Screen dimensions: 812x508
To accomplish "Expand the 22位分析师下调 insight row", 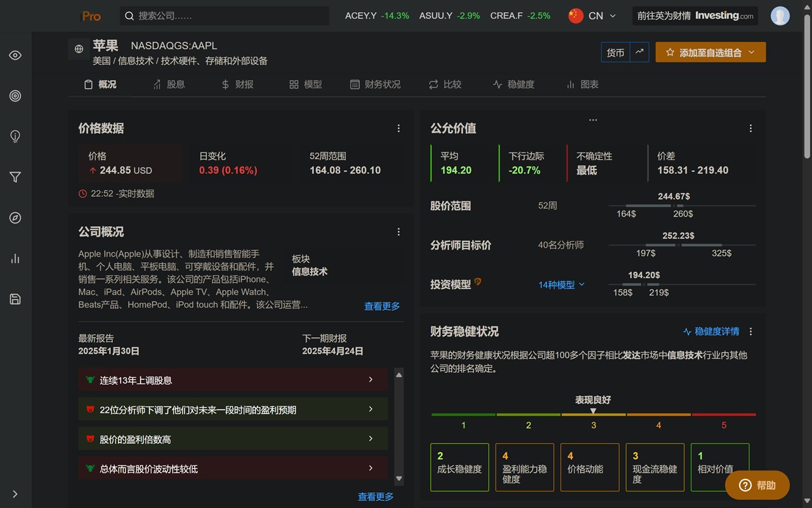I will 233,410.
